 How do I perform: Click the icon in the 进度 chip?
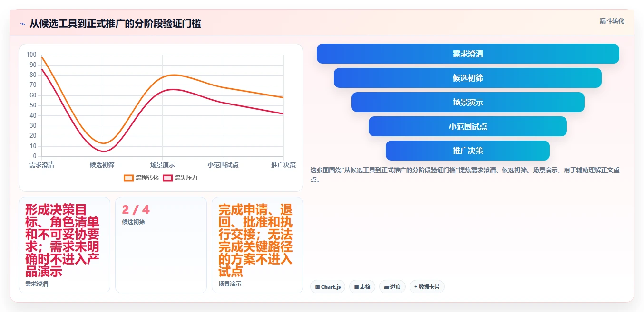tap(386, 287)
